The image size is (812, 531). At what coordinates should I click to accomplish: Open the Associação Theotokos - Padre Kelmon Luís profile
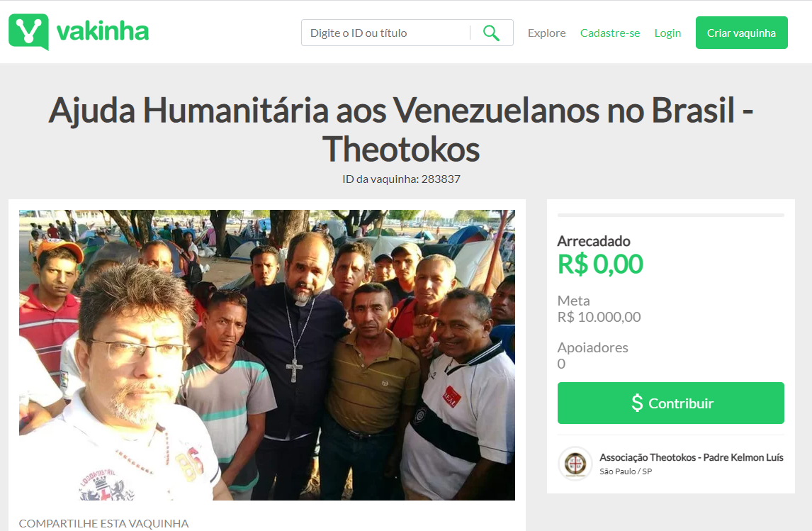pos(692,457)
